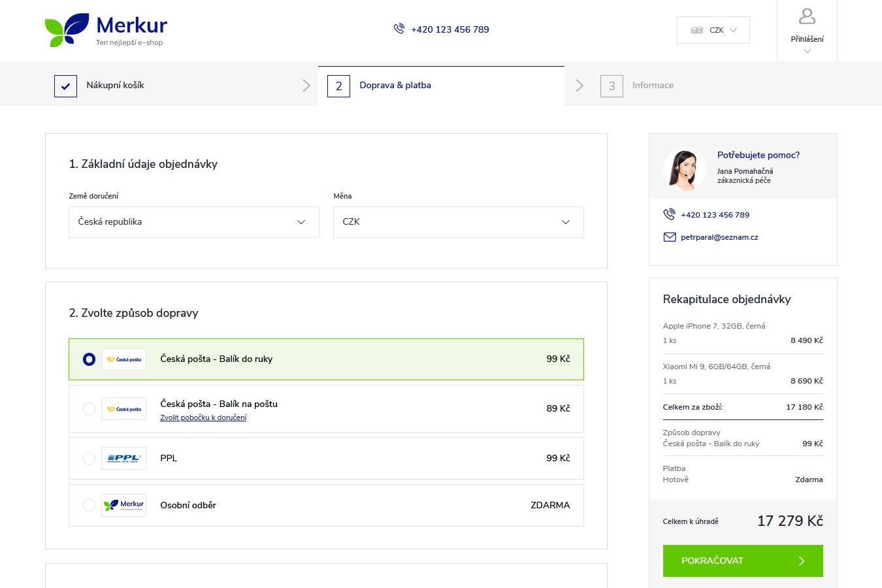
Task: Click the arrow on the Pokračovat button
Action: coord(802,561)
